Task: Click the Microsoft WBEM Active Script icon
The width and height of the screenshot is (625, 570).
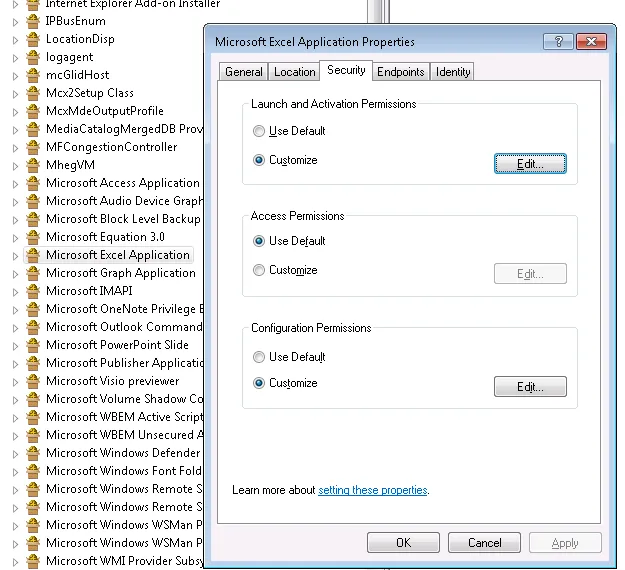Action: pyautogui.click(x=33, y=417)
